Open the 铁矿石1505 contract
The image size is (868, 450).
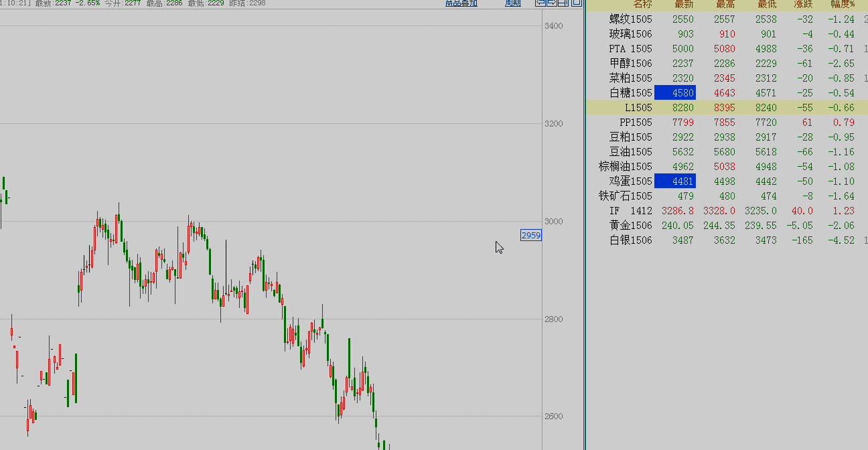point(625,196)
